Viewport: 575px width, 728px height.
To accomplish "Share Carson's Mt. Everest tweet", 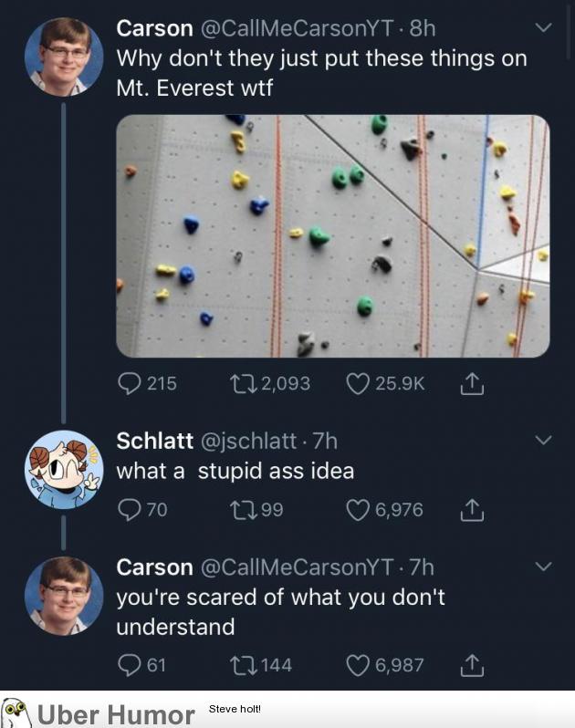I will 471,384.
